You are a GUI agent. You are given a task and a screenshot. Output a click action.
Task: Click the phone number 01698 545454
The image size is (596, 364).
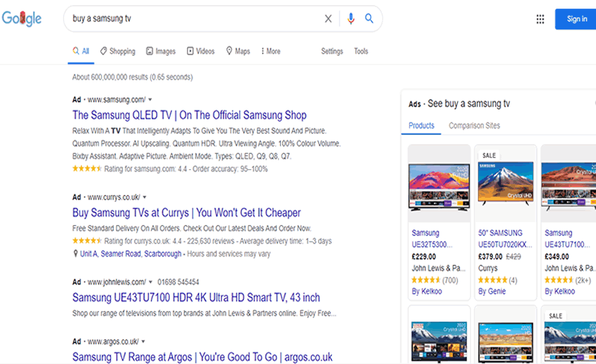[178, 282]
